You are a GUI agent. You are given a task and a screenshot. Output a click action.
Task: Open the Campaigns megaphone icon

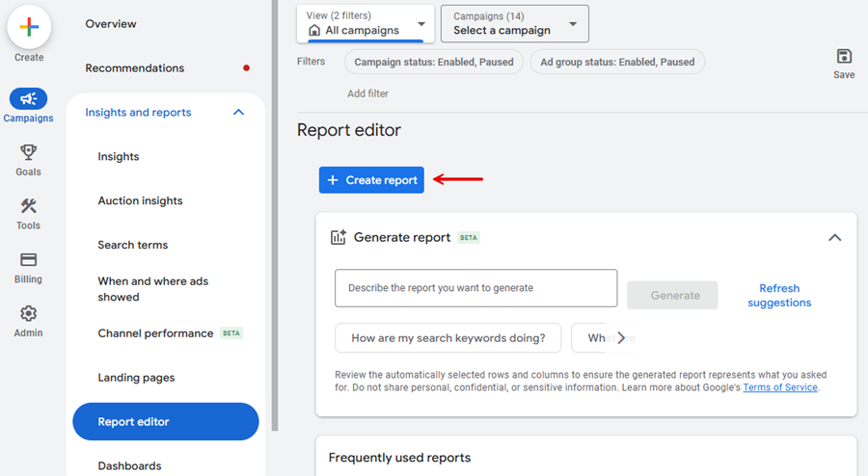[x=28, y=99]
